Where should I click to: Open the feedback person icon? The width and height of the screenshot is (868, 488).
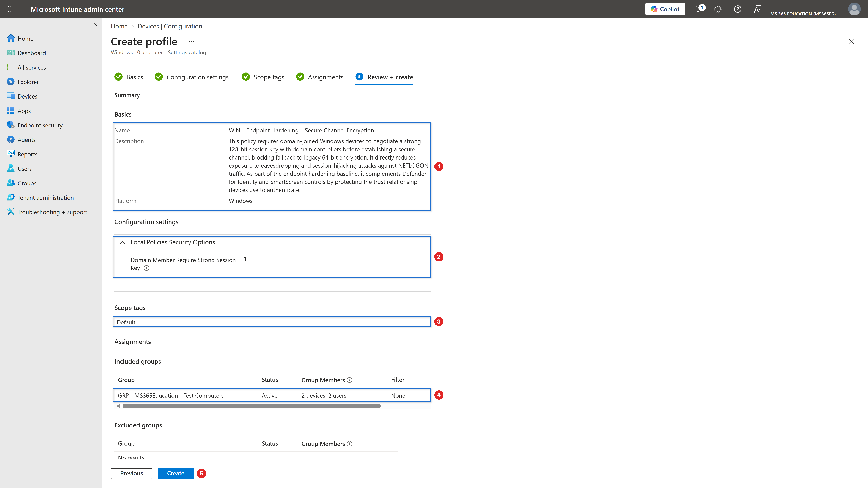[758, 9]
